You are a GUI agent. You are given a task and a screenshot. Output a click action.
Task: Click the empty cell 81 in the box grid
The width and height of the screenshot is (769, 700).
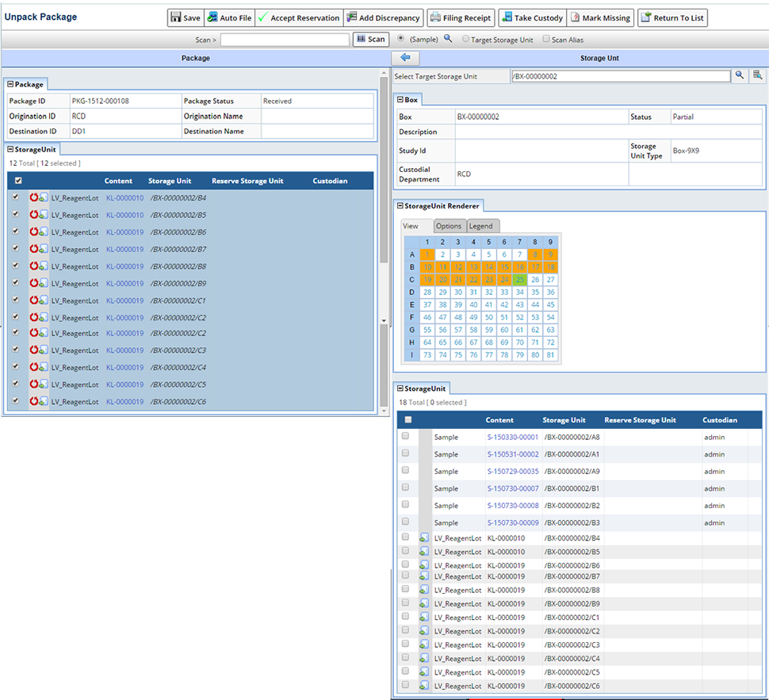551,355
